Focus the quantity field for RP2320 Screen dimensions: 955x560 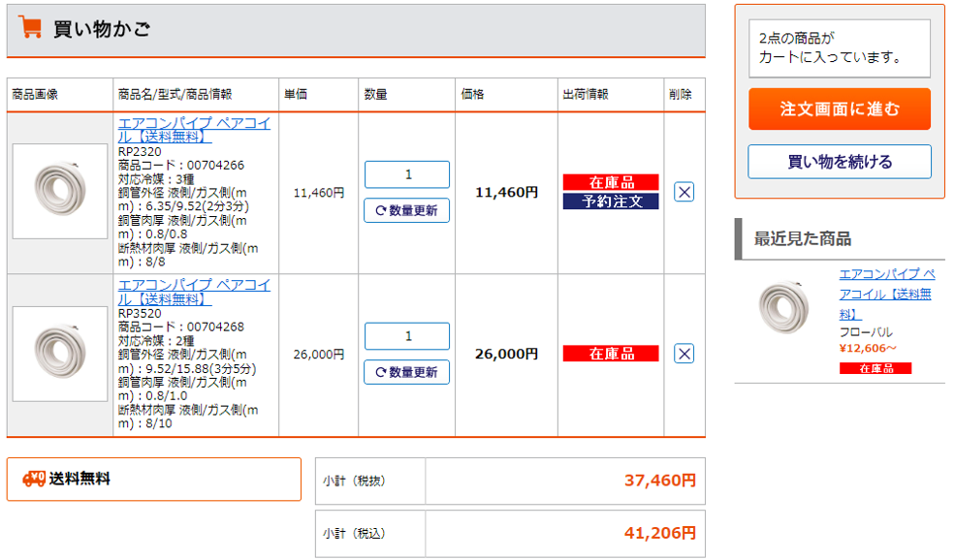pyautogui.click(x=407, y=174)
